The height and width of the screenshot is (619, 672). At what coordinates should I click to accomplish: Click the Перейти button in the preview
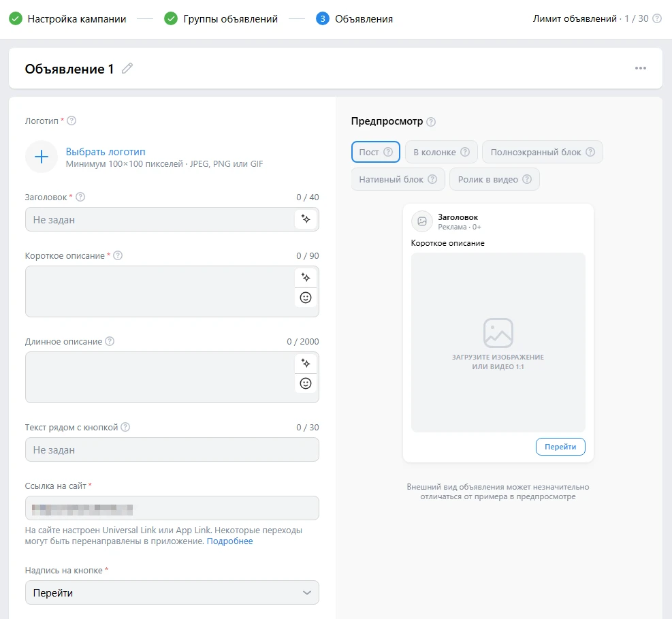coord(560,447)
